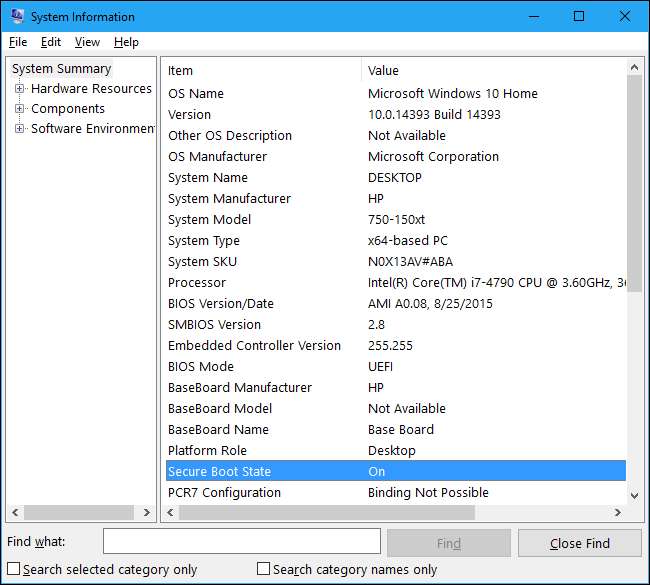Click the tree pane scroll left arrow
This screenshot has height=585, width=650.
pos(13,513)
